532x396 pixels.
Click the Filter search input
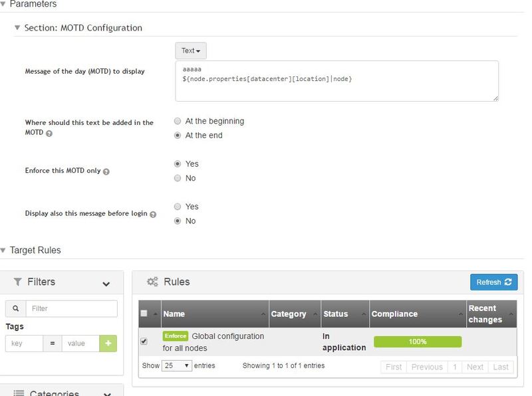pos(72,308)
